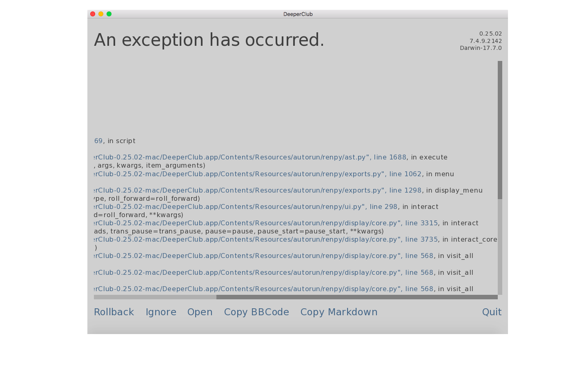The height and width of the screenshot is (368, 588).
Task: Maximize window using green button
Action: (x=109, y=14)
